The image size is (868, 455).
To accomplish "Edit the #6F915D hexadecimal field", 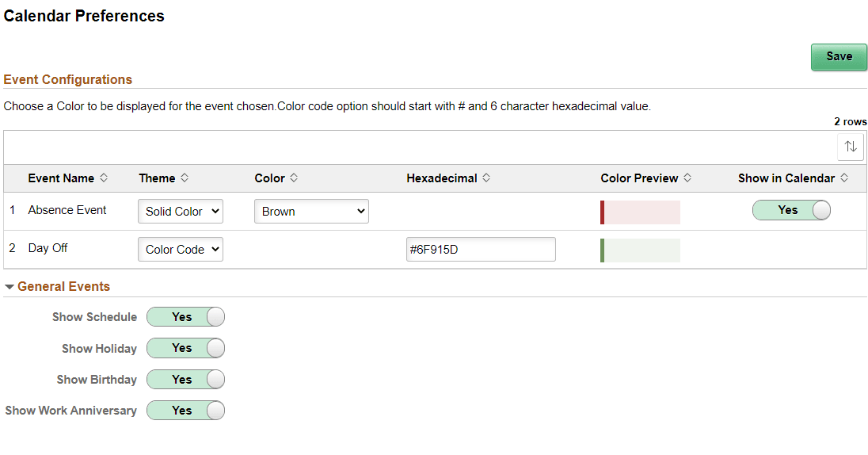I will tap(481, 250).
